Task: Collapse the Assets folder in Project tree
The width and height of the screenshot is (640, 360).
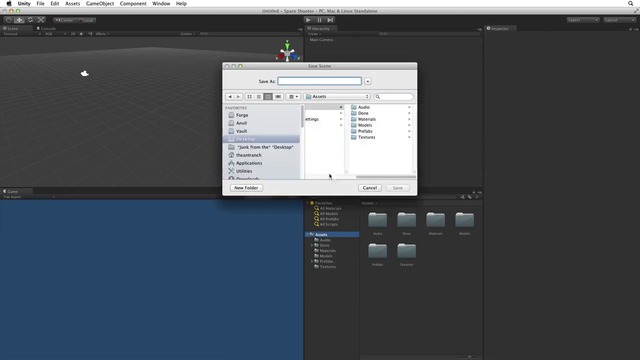Action: click(307, 235)
